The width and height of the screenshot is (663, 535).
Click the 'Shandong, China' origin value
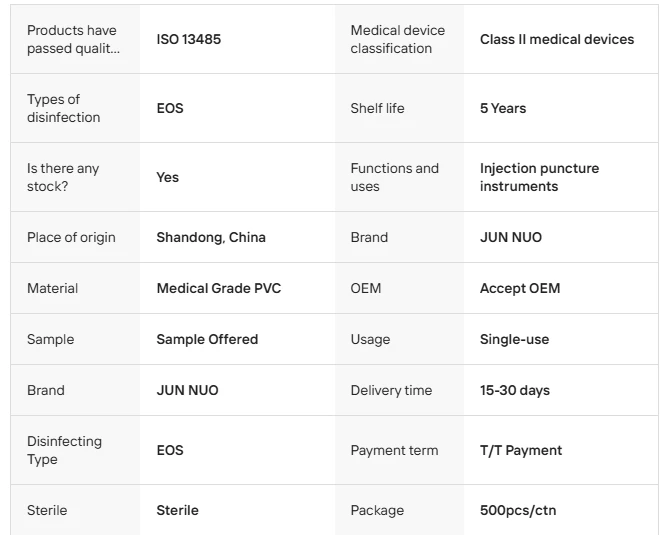point(211,237)
